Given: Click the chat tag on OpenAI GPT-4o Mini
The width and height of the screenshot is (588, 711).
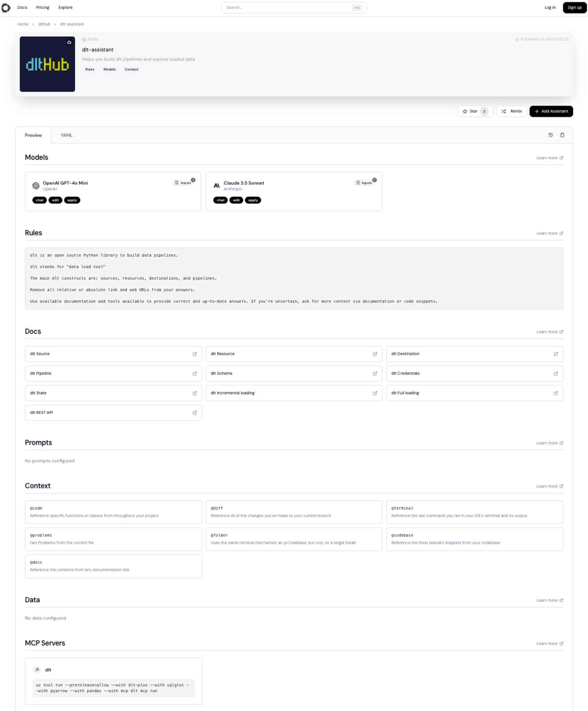Looking at the screenshot, I should (40, 200).
